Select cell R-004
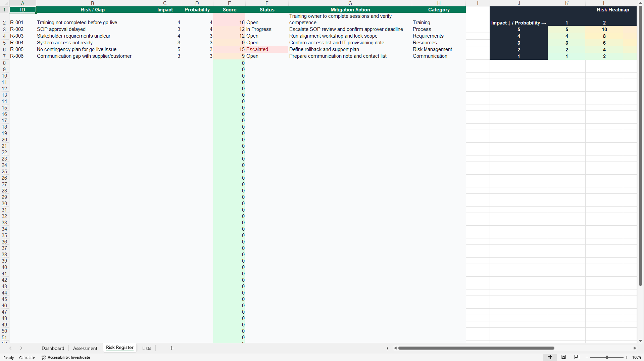The width and height of the screenshot is (644, 361). pyautogui.click(x=22, y=43)
